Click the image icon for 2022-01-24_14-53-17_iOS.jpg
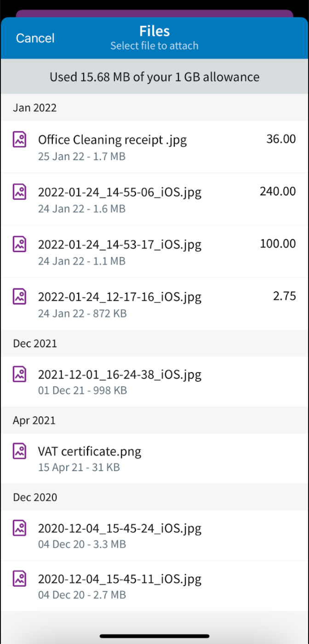This screenshot has width=309, height=644. pos(19,243)
